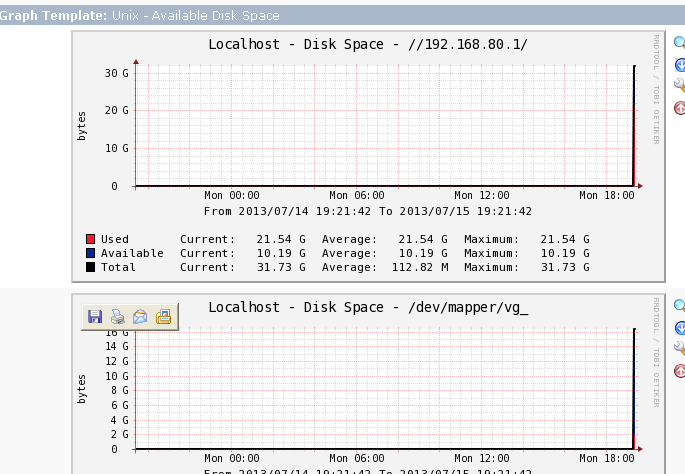Click the blue Available legend swatch
The image size is (685, 474).
pos(90,253)
